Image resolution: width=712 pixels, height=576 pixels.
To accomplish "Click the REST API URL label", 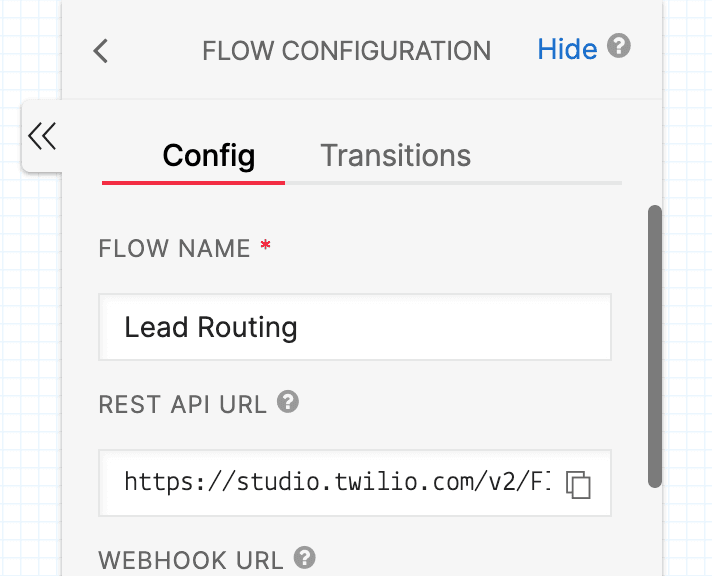I will tap(182, 404).
